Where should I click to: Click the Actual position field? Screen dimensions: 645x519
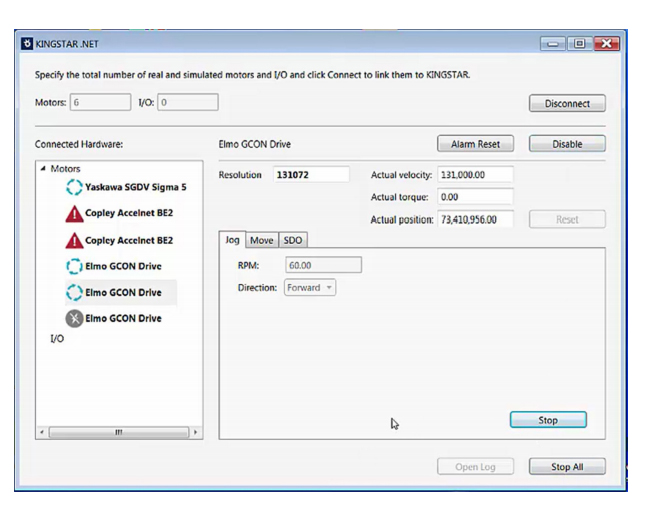pyautogui.click(x=475, y=219)
